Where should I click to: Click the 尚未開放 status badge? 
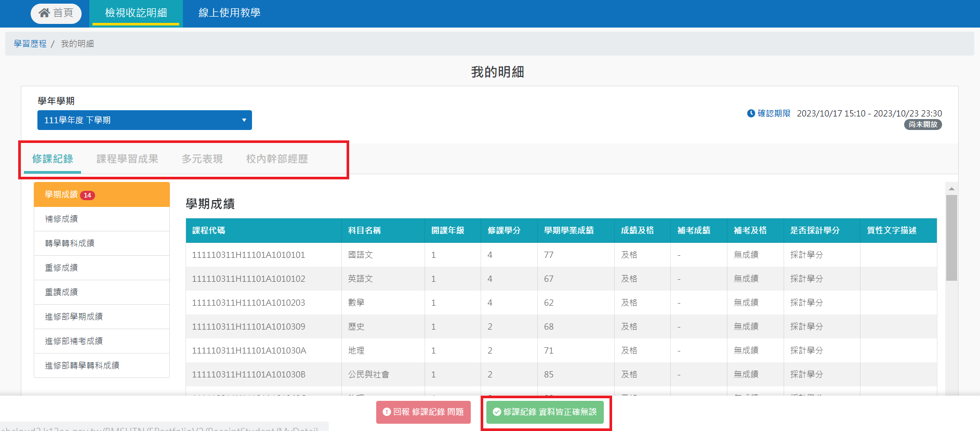click(923, 125)
